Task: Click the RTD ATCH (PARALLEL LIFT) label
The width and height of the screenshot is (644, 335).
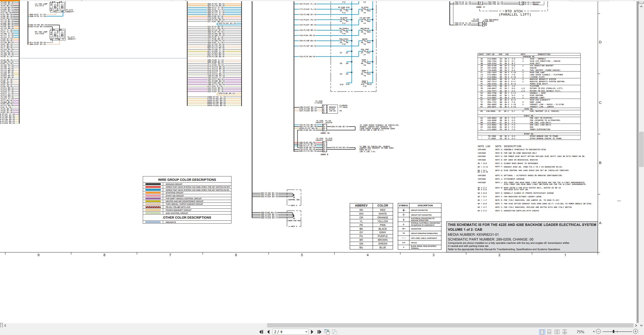Action: click(515, 13)
